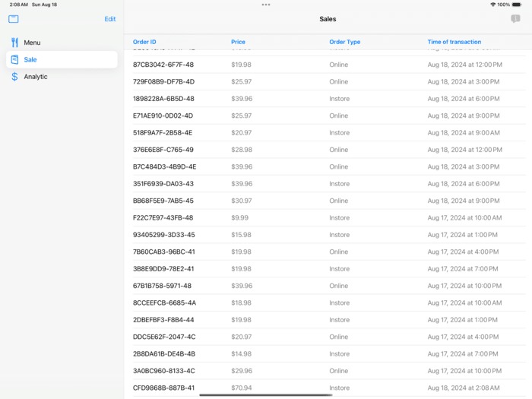Open the Menu section fork-and-knife icon

tap(14, 43)
